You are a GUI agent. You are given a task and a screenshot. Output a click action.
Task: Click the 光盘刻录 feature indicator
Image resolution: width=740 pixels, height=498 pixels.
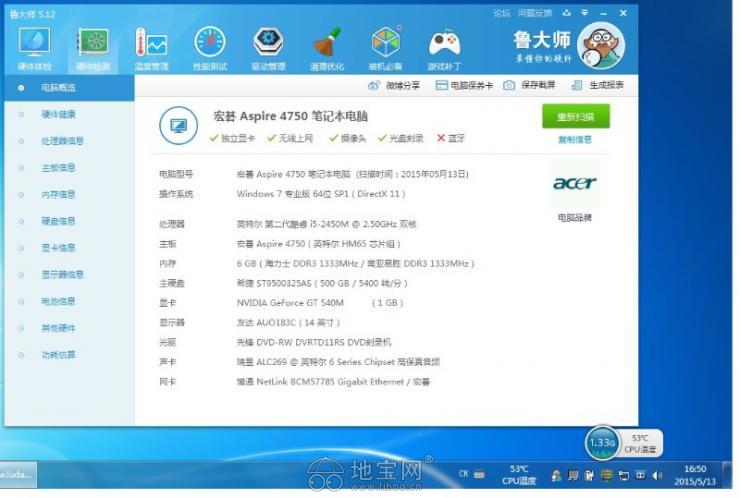point(401,138)
